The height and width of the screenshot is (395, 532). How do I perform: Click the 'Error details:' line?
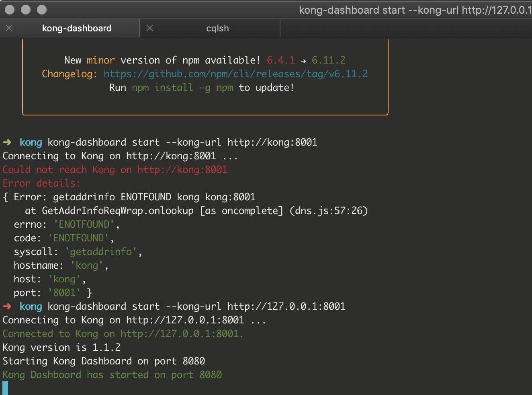41,183
